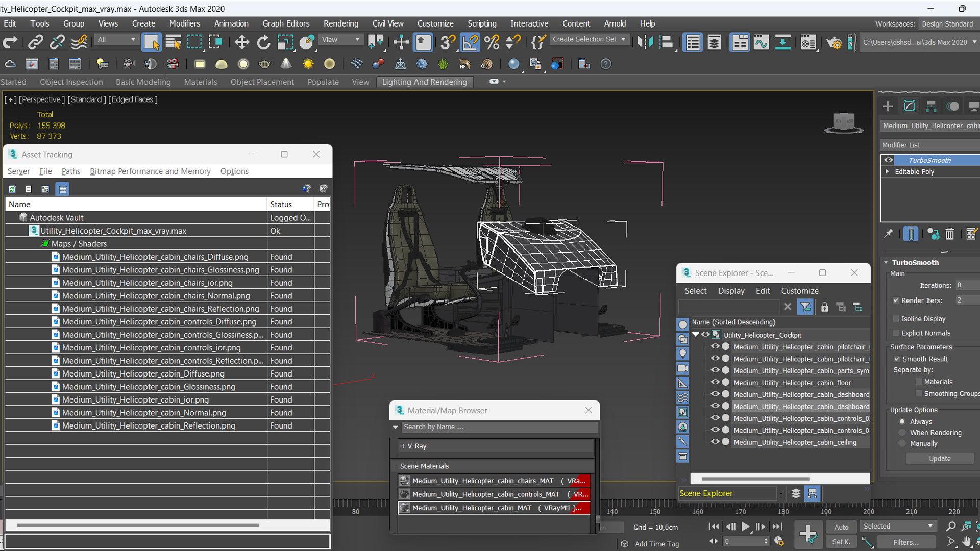
Task: Open the Modifier List dropdown
Action: pyautogui.click(x=930, y=145)
